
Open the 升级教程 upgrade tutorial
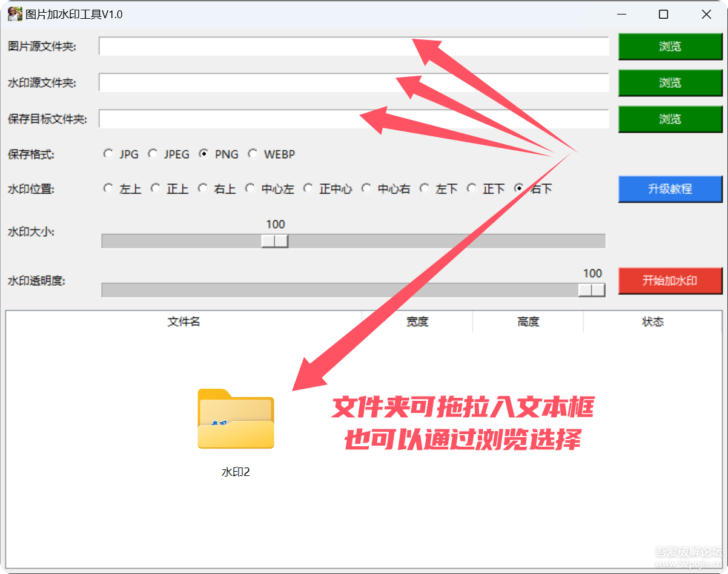670,189
